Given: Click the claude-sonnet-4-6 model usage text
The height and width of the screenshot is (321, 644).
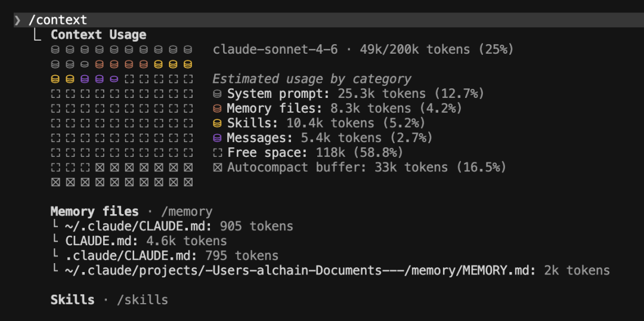Looking at the screenshot, I should pyautogui.click(x=363, y=50).
